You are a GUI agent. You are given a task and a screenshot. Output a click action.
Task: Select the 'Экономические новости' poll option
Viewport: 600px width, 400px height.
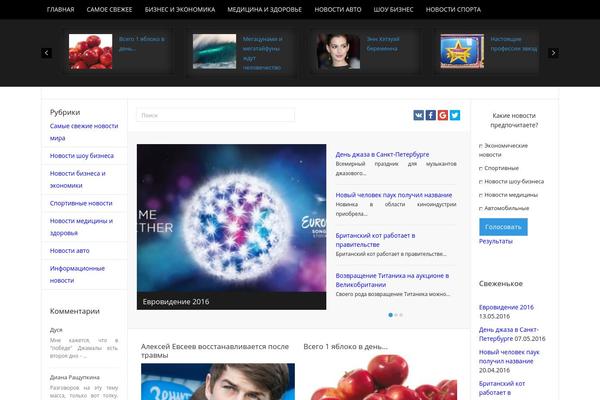pos(481,146)
